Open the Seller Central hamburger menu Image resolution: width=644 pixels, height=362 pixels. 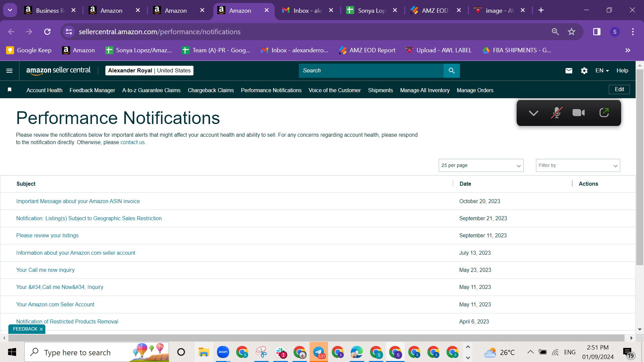point(9,71)
